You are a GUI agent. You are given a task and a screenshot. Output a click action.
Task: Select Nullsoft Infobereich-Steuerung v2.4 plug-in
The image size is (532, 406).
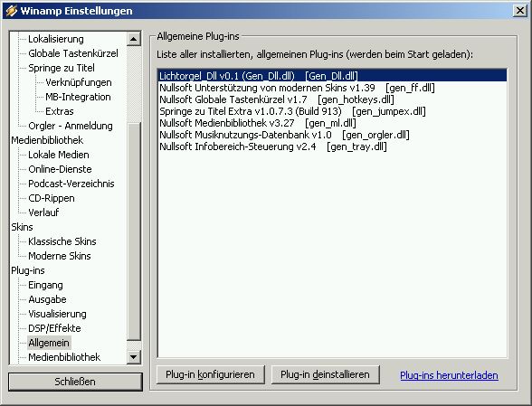click(x=332, y=146)
